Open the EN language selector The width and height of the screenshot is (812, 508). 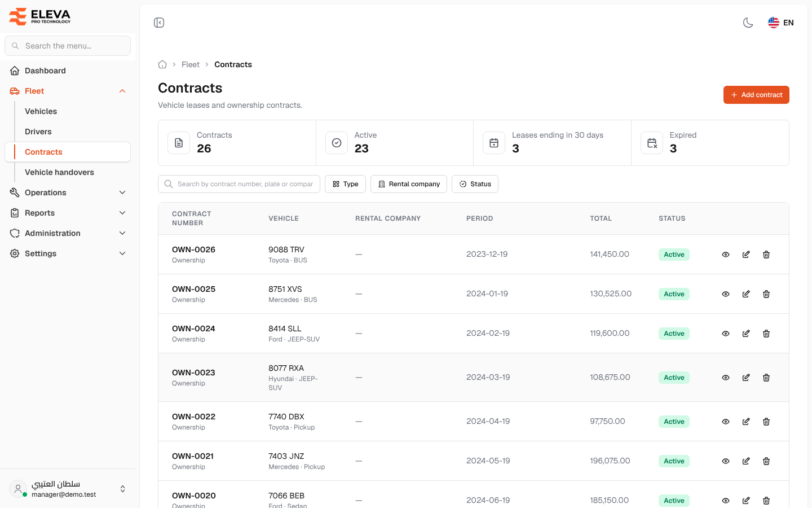(781, 23)
